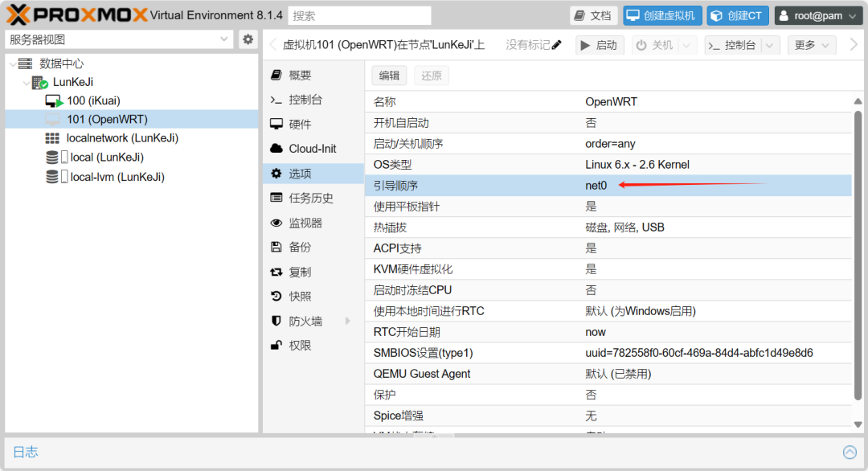Click the edit tags pencil icon

556,45
